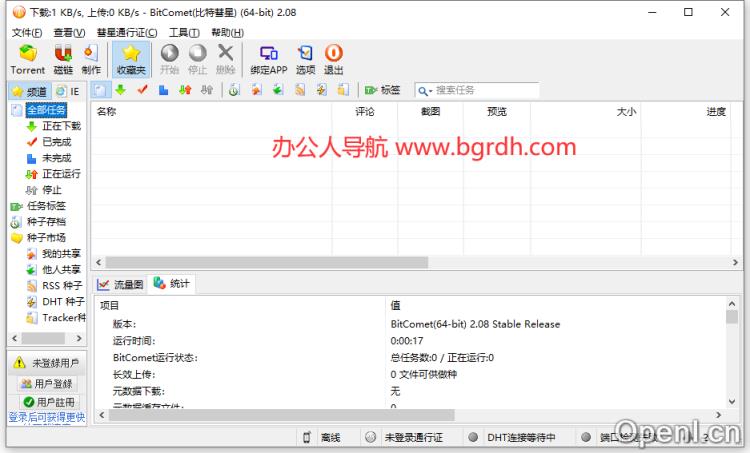Toggle the 收藏夹 favorites panel
Image resolution: width=750 pixels, height=453 pixels.
pyautogui.click(x=131, y=59)
